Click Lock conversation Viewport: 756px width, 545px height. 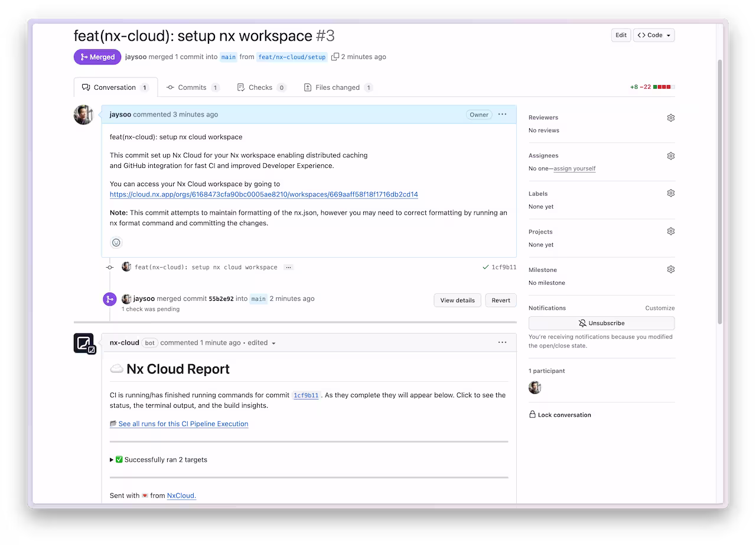[x=564, y=415]
